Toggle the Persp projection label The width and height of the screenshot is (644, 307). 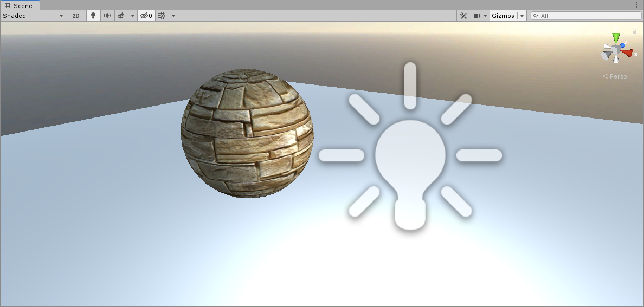click(615, 76)
